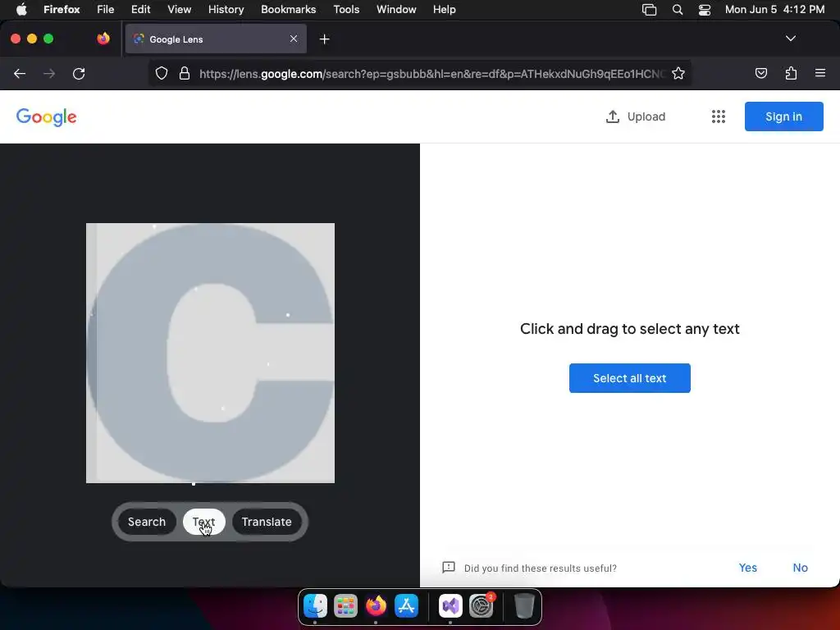Click the Upload button

point(636,116)
